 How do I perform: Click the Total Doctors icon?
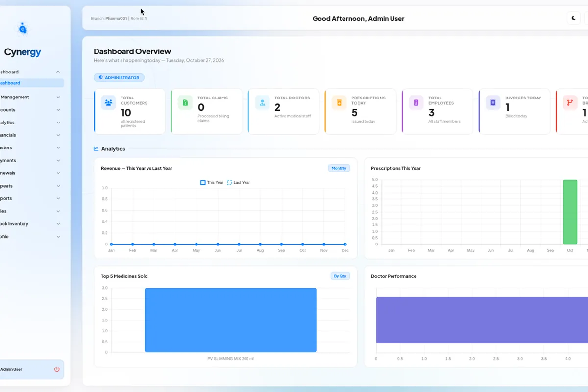262,102
